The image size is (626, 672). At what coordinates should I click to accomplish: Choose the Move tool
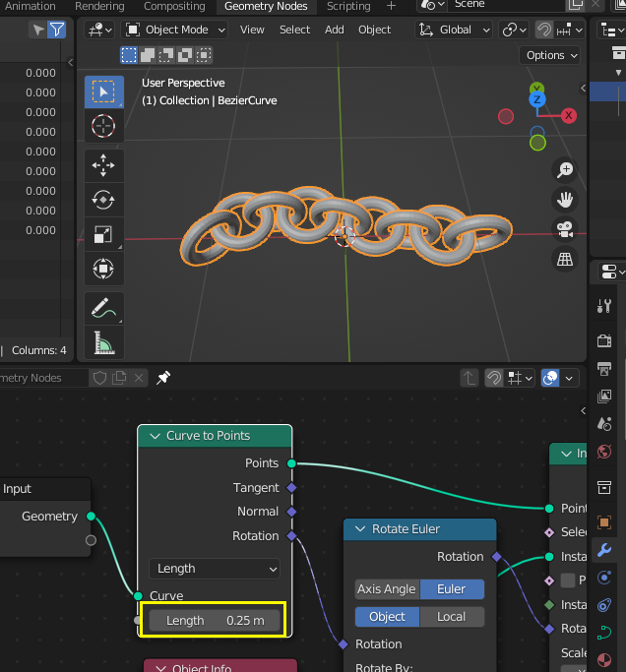103,165
